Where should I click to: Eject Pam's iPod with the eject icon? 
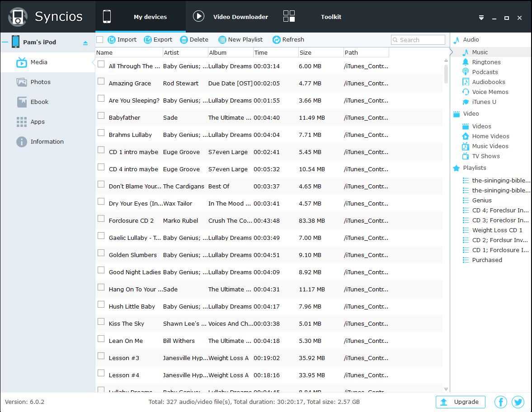pyautogui.click(x=85, y=43)
